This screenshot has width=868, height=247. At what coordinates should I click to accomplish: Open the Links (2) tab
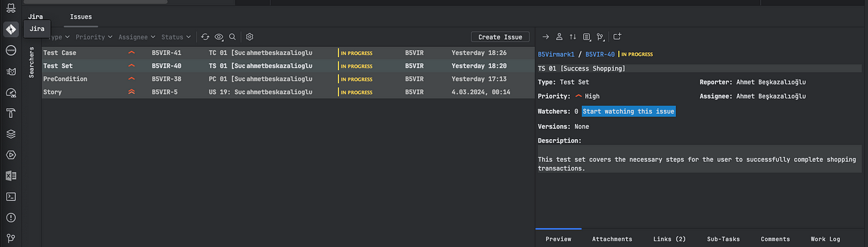670,239
